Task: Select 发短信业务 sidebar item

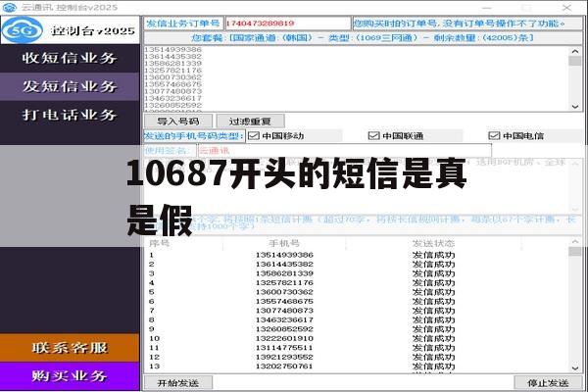Action: [x=70, y=86]
